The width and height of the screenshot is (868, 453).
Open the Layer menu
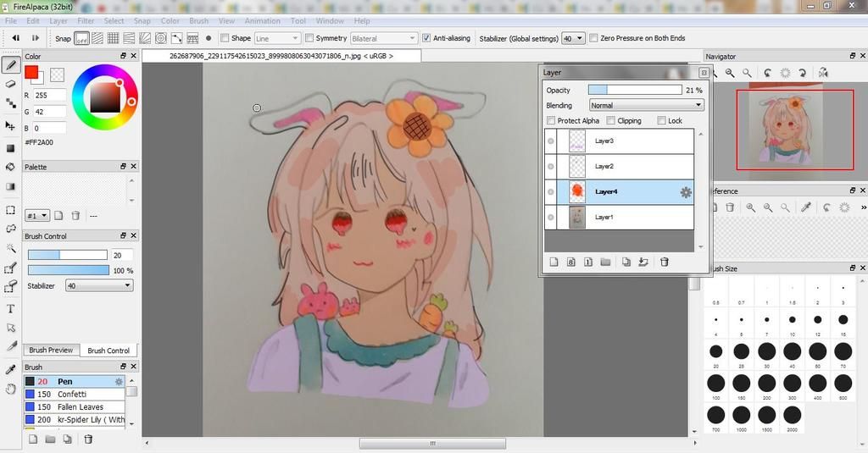58,21
